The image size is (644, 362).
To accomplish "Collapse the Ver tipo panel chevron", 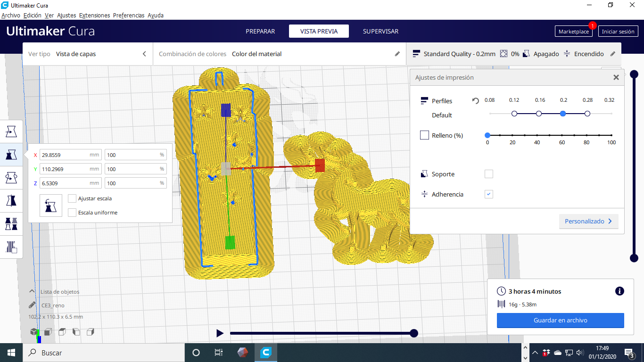I will tap(144, 54).
